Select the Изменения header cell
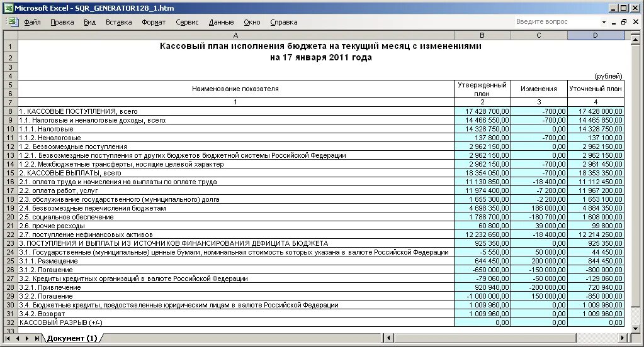Screen dimensions: 644x347 (539, 89)
